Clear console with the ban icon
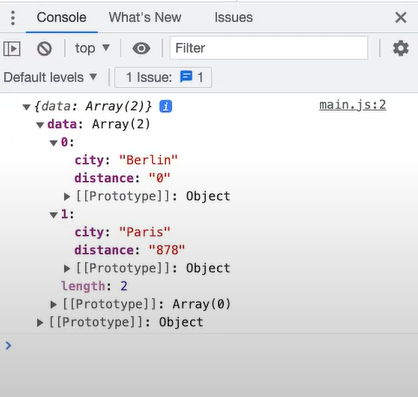 coord(44,49)
